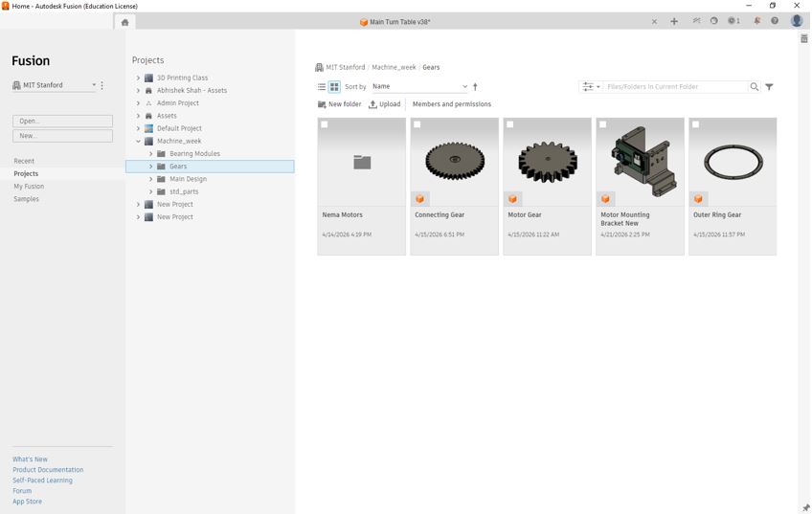Screen dimensions: 812x514
Task: Open the App Store link
Action: [x=27, y=502]
